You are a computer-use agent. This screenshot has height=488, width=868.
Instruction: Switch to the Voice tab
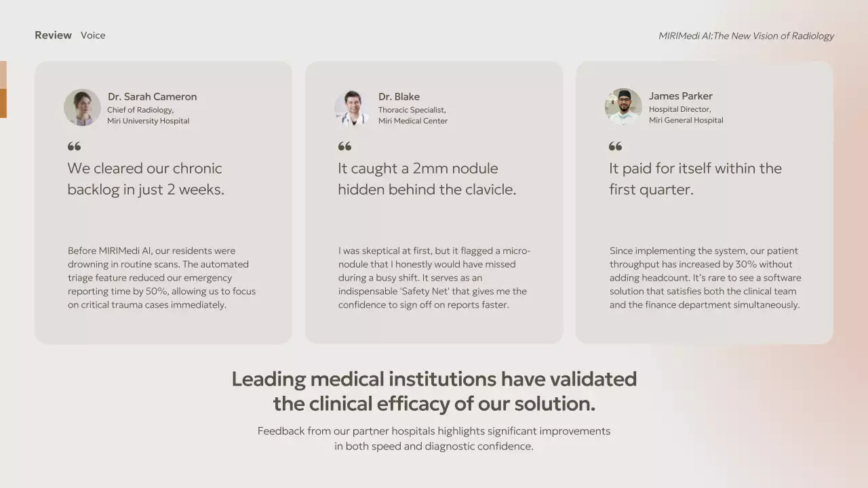point(93,35)
